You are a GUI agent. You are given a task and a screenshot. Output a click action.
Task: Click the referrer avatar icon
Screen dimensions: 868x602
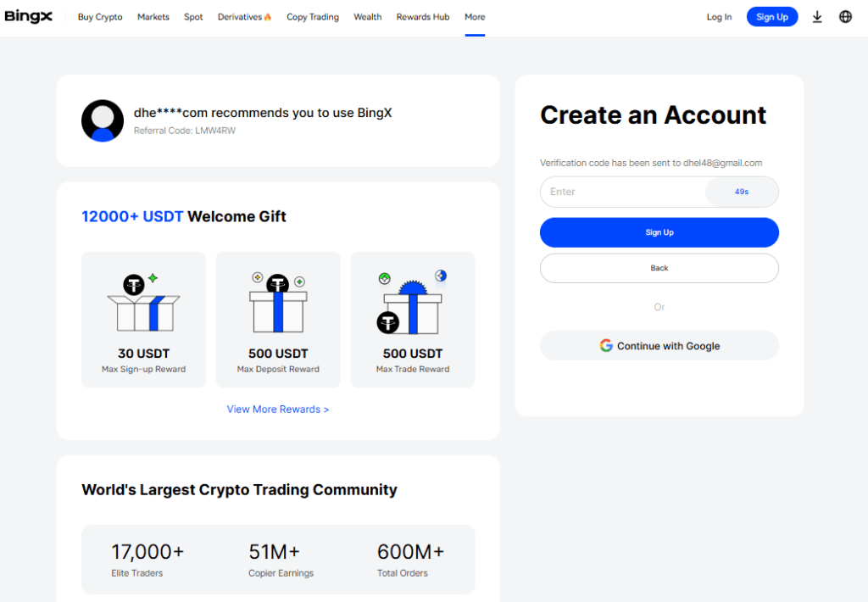(x=103, y=120)
